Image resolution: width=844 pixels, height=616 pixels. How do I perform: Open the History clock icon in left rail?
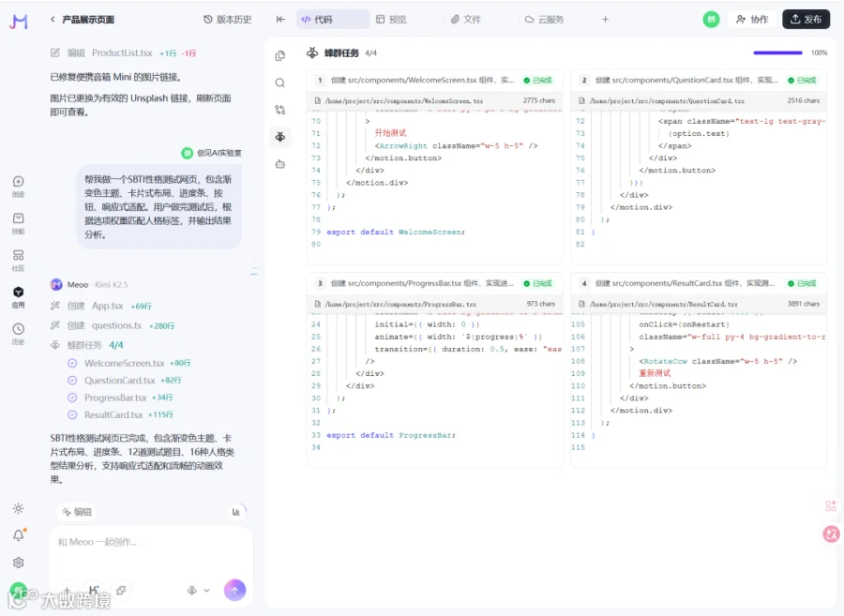click(x=19, y=333)
